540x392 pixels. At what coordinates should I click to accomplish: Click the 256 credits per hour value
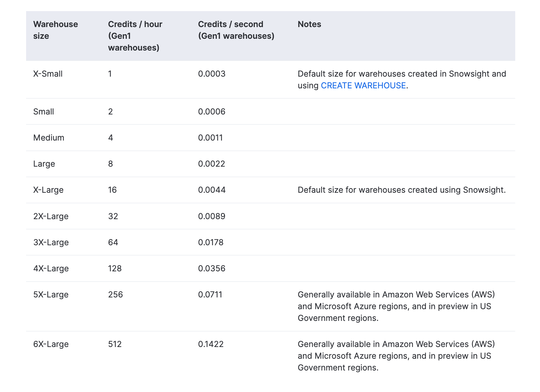pyautogui.click(x=115, y=294)
